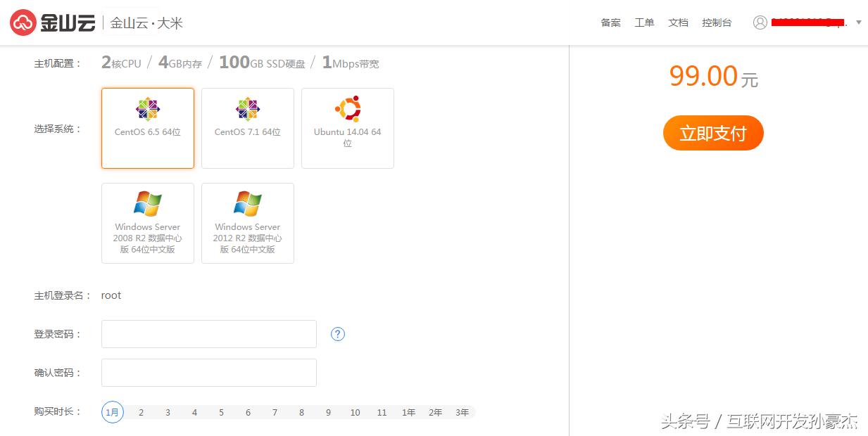Select Ubuntu 14.04 64位 system

(348, 128)
